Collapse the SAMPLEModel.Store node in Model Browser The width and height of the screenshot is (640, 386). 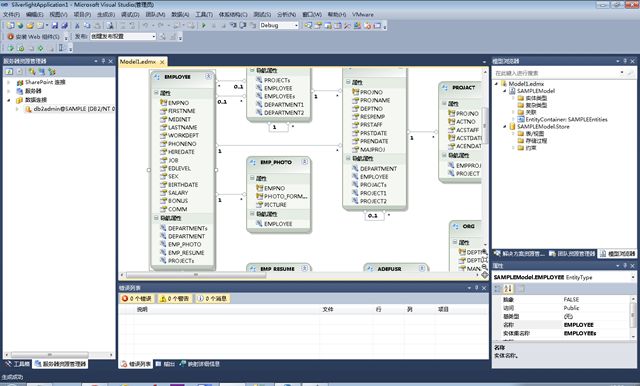point(504,126)
